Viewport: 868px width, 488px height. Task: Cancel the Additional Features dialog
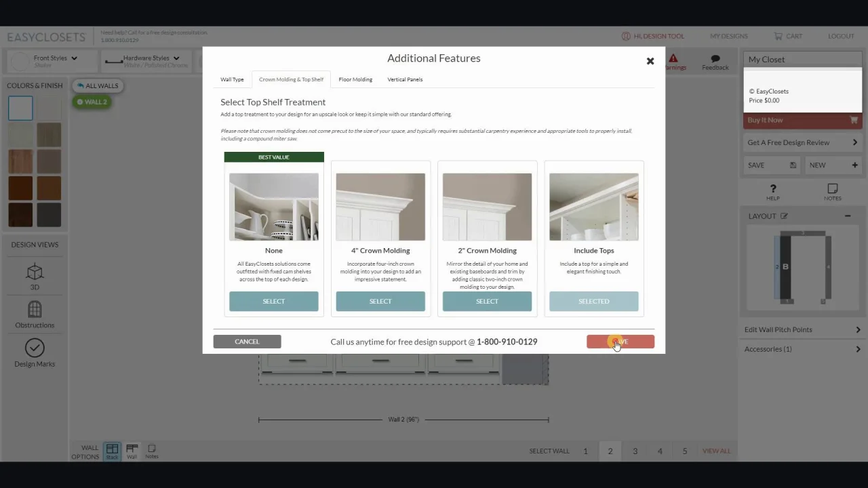247,342
